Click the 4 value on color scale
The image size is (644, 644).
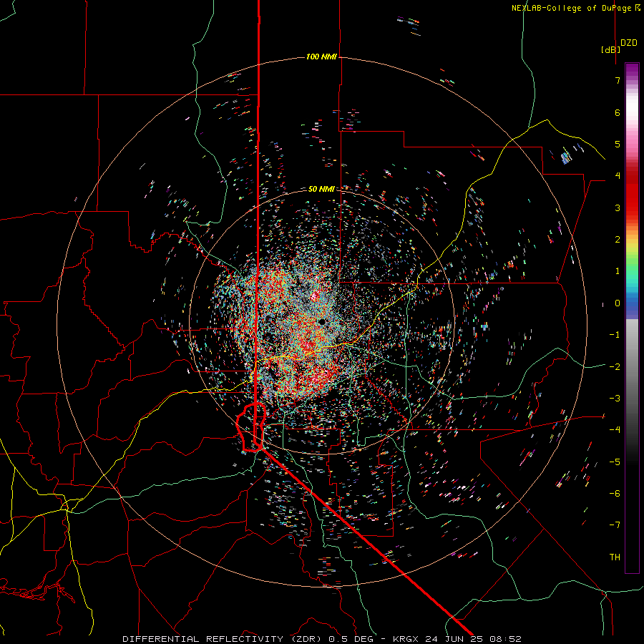click(x=618, y=176)
